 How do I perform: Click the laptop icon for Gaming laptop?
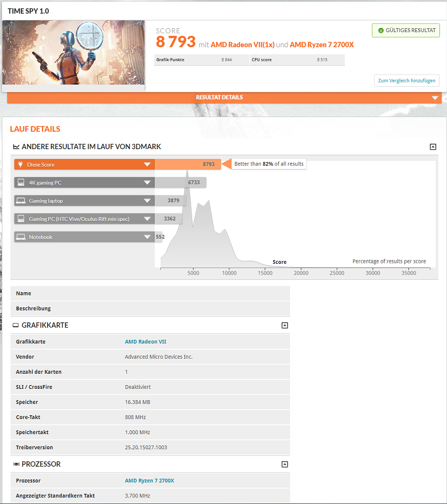[x=21, y=201]
